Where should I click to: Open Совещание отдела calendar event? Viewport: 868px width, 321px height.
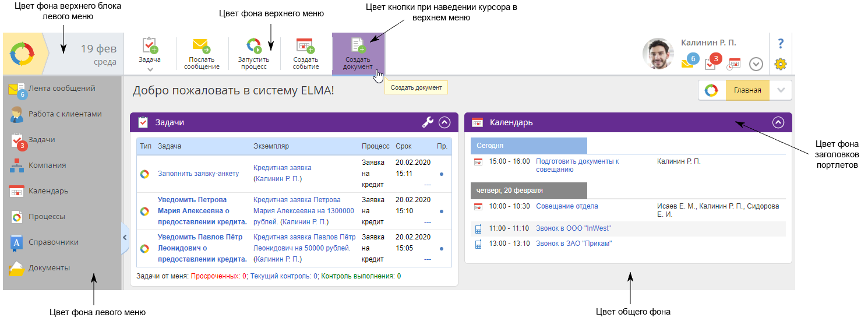pyautogui.click(x=567, y=206)
